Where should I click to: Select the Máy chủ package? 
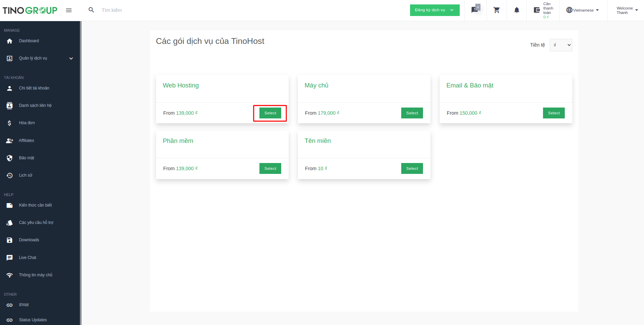(x=412, y=113)
